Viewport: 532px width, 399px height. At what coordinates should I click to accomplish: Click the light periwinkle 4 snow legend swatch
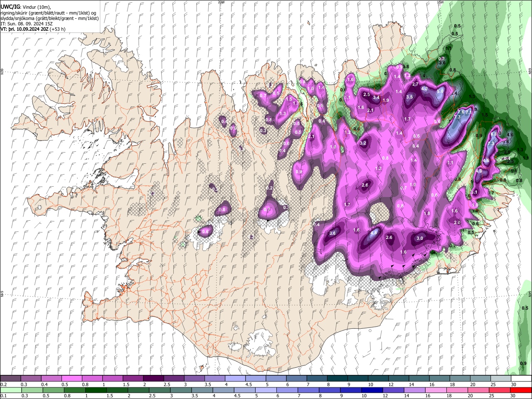pos(235,379)
